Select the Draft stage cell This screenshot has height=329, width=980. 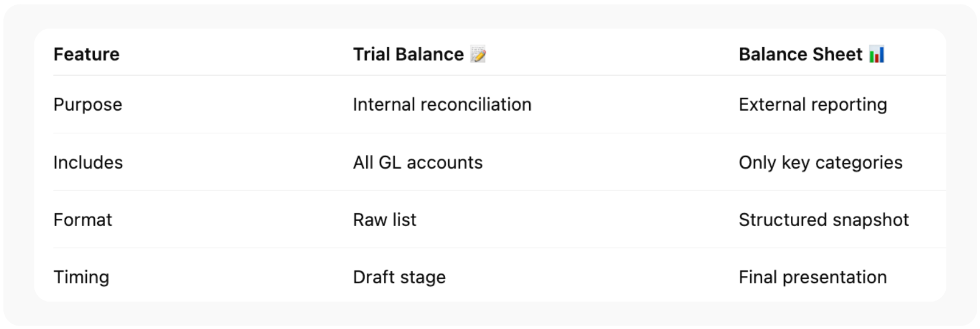pyautogui.click(x=399, y=277)
